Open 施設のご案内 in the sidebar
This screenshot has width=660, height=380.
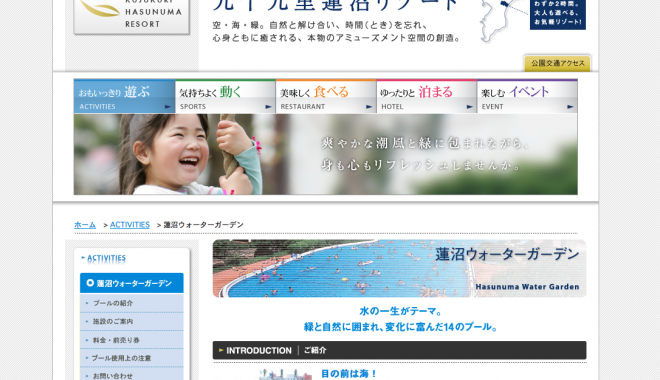point(132,322)
